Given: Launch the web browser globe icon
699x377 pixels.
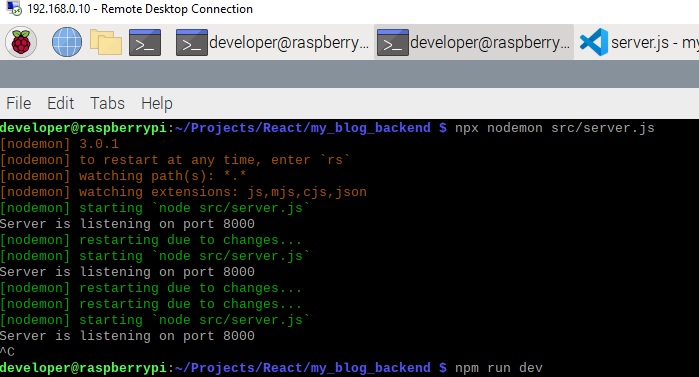Looking at the screenshot, I should click(x=67, y=42).
